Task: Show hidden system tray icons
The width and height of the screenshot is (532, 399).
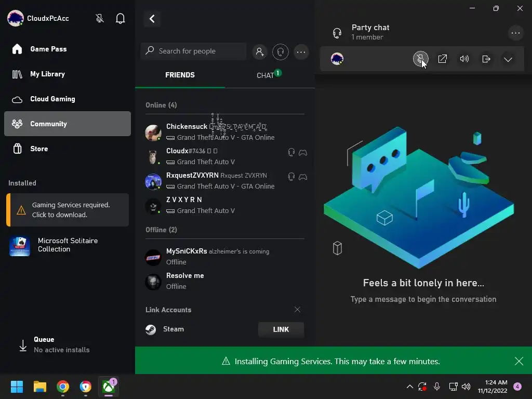Action: (409, 387)
